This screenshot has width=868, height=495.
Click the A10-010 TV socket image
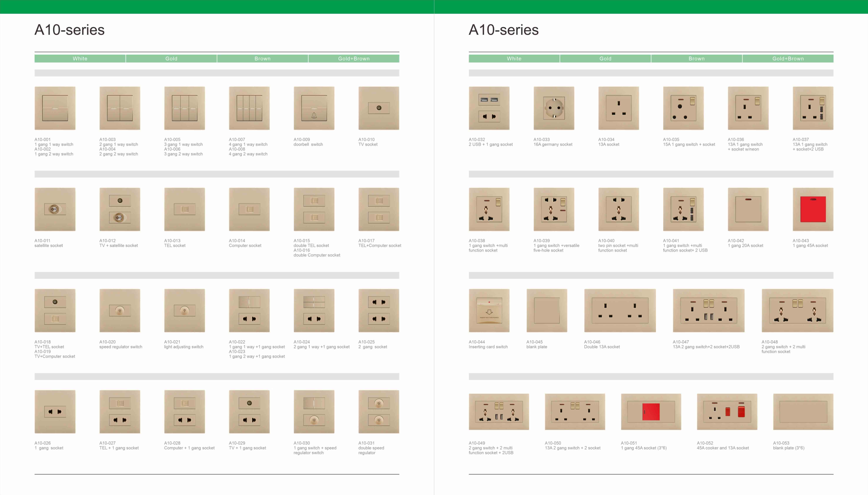pyautogui.click(x=379, y=108)
